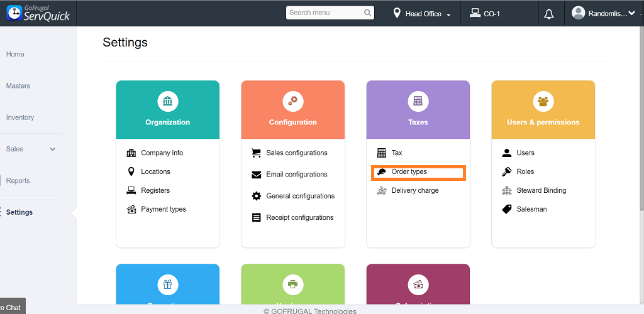Open Company info settings
The image size is (644, 314).
[162, 153]
